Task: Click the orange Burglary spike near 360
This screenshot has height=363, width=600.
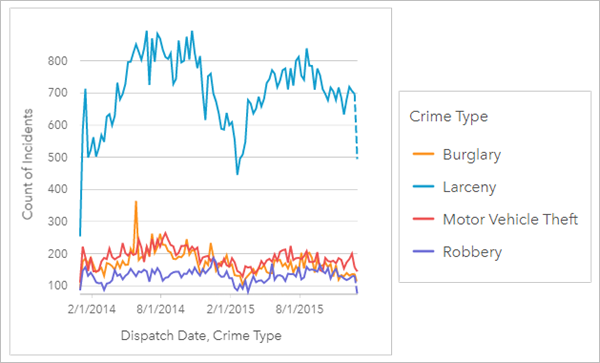Action: tap(136, 202)
